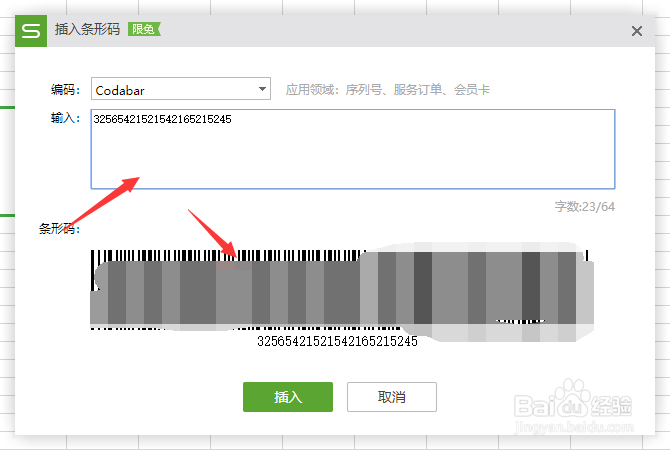Open the Codabar encoding dropdown

(x=181, y=89)
